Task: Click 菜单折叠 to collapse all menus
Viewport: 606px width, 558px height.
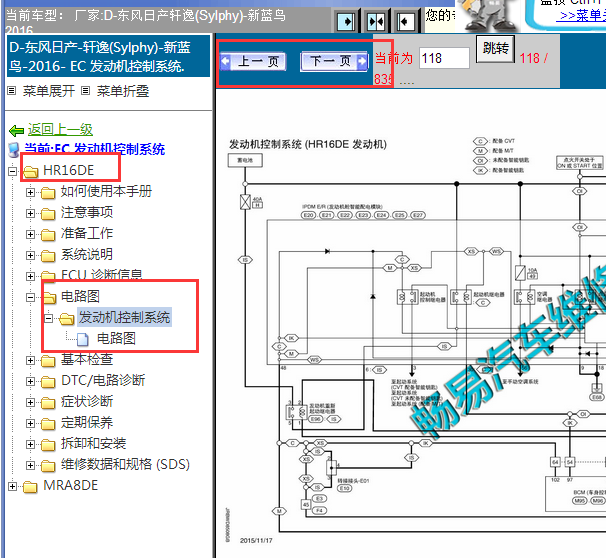Action: (x=123, y=91)
